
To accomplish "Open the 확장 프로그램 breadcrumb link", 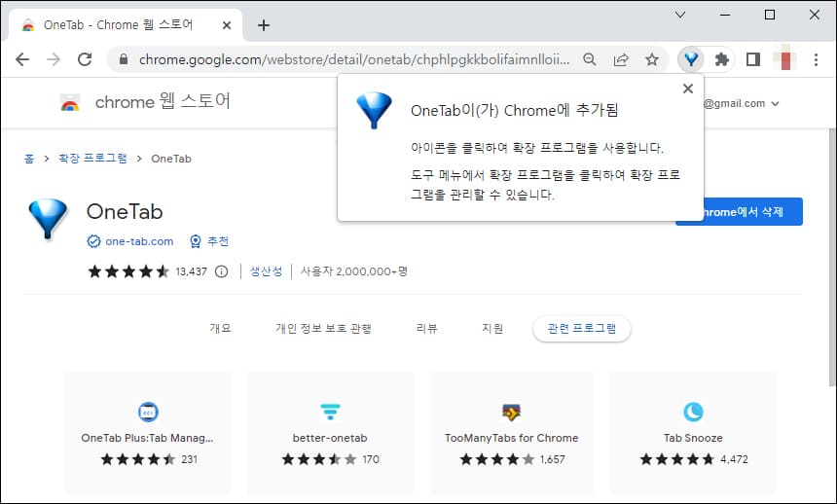I will click(x=92, y=159).
